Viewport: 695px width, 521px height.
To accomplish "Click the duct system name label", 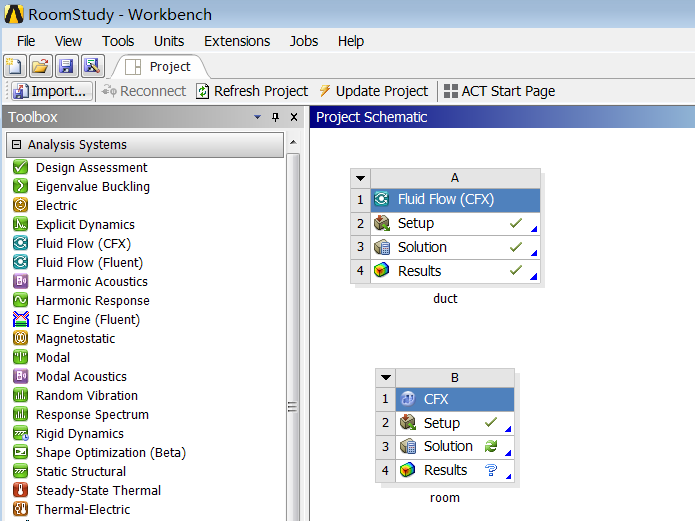I will [x=445, y=298].
